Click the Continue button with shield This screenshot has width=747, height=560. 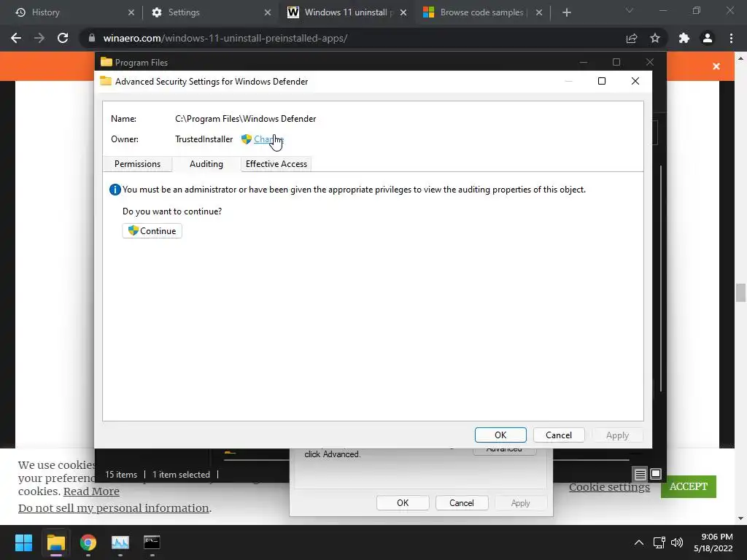point(152,231)
